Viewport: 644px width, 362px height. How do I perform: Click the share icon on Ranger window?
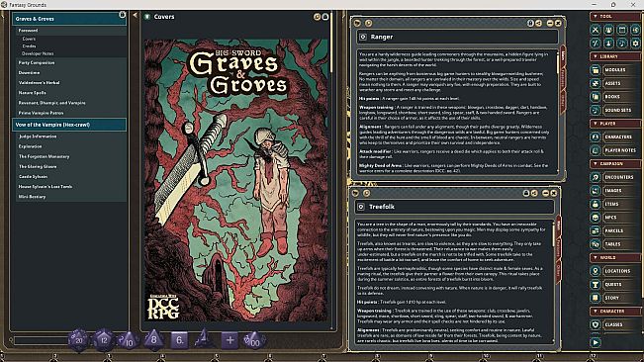click(x=538, y=23)
